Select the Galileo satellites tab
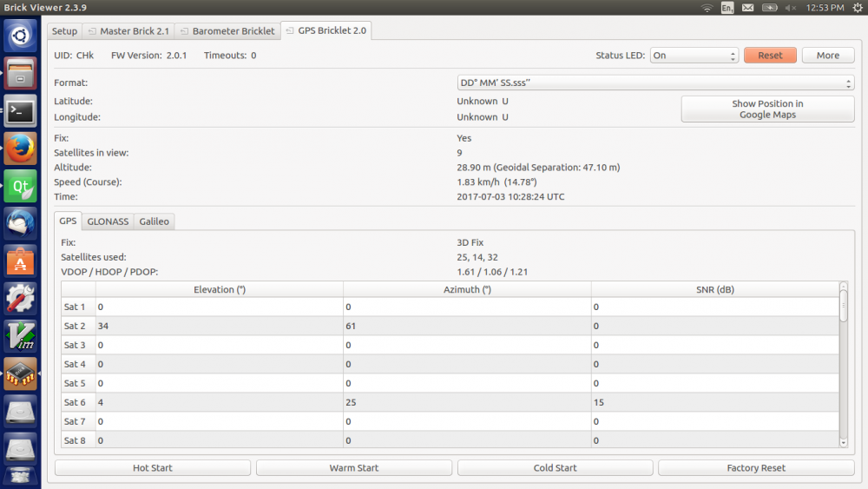Viewport: 868px width, 489px height. click(x=155, y=221)
